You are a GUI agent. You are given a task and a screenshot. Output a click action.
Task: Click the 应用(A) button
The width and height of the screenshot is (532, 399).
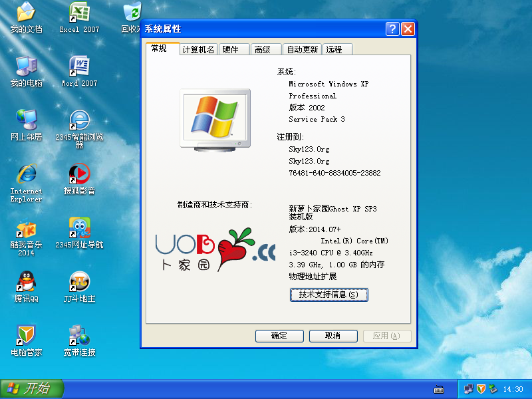click(387, 336)
